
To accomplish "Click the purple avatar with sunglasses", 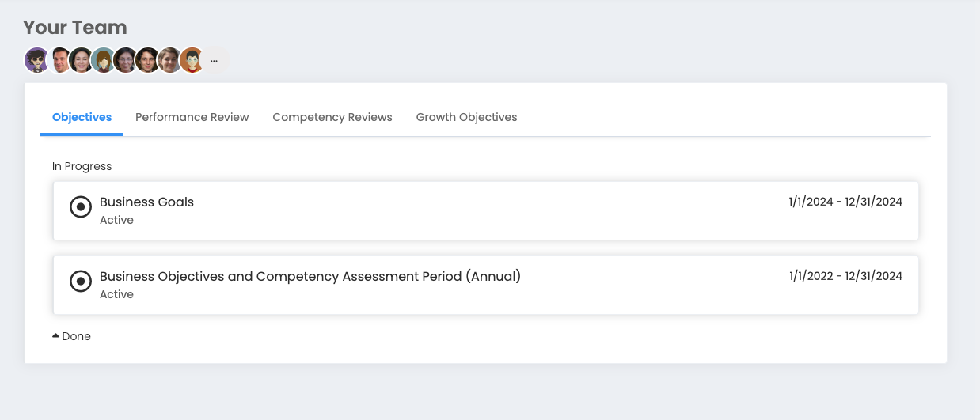I will click(x=36, y=60).
